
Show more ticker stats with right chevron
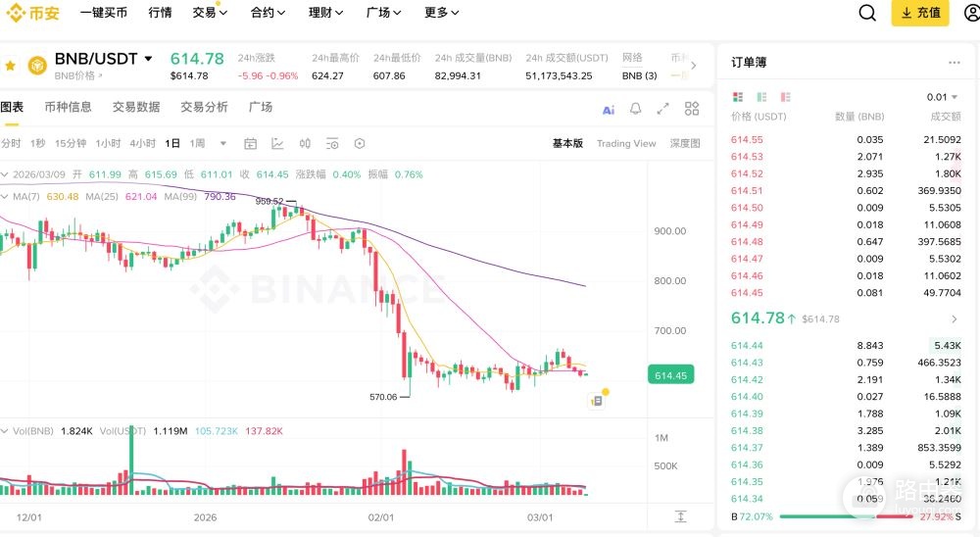[x=693, y=65]
